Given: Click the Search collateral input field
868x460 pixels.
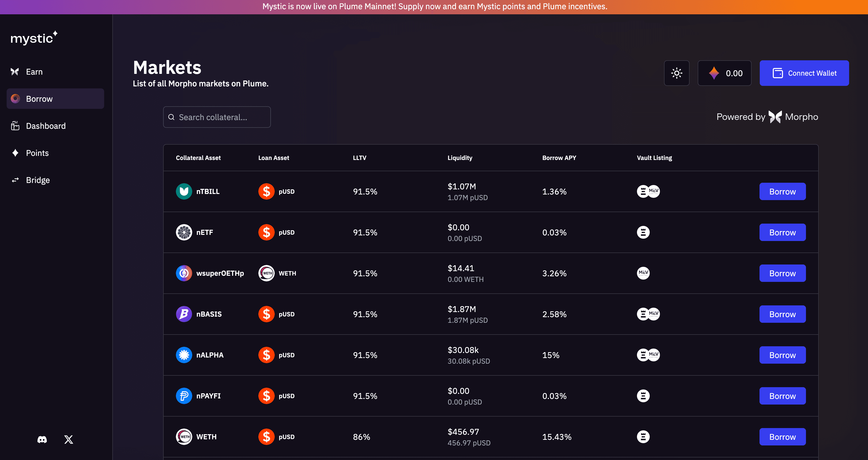Looking at the screenshot, I should pos(217,117).
